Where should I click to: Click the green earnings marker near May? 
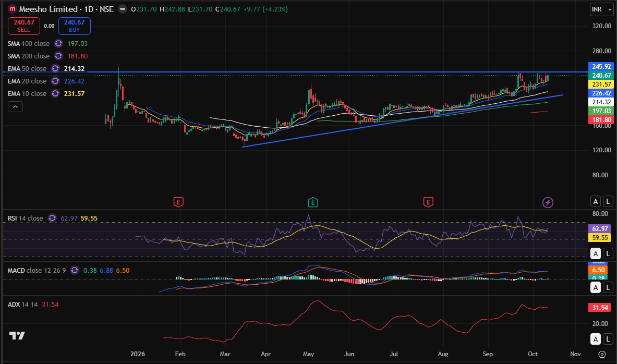(313, 202)
